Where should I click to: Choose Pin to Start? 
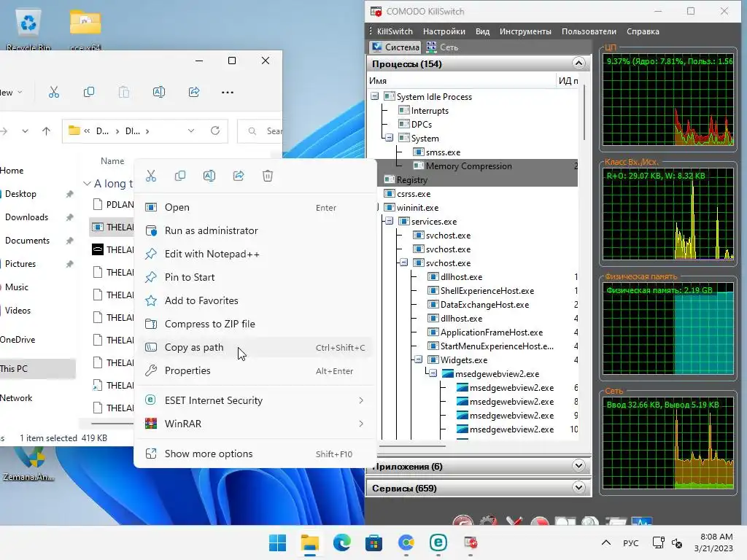[255, 277]
